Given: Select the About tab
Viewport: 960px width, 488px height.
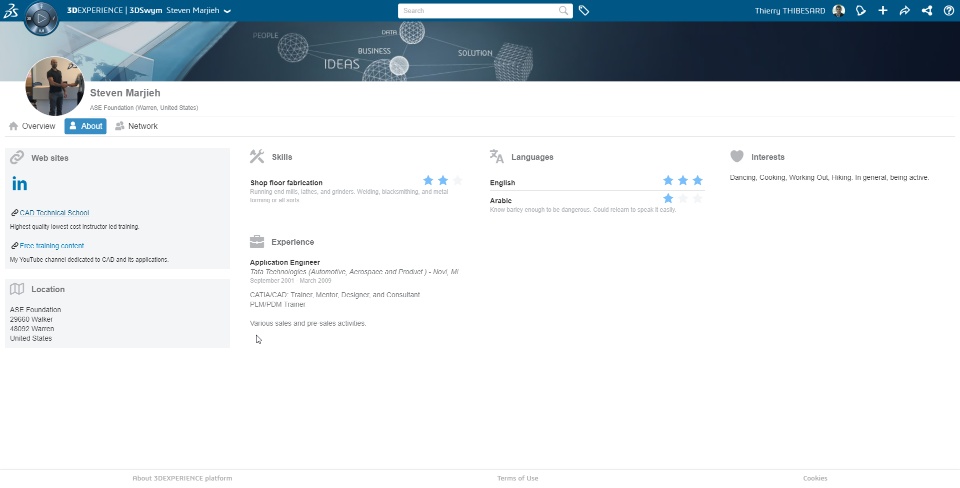Looking at the screenshot, I should (85, 126).
